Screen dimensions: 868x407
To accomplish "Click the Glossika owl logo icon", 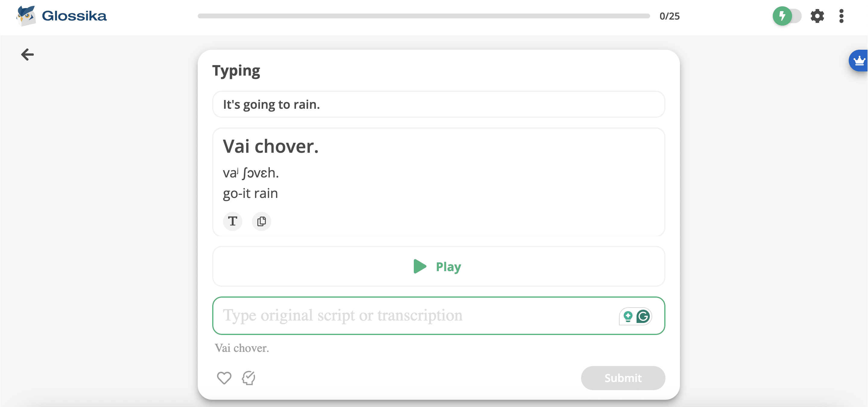I will (26, 15).
